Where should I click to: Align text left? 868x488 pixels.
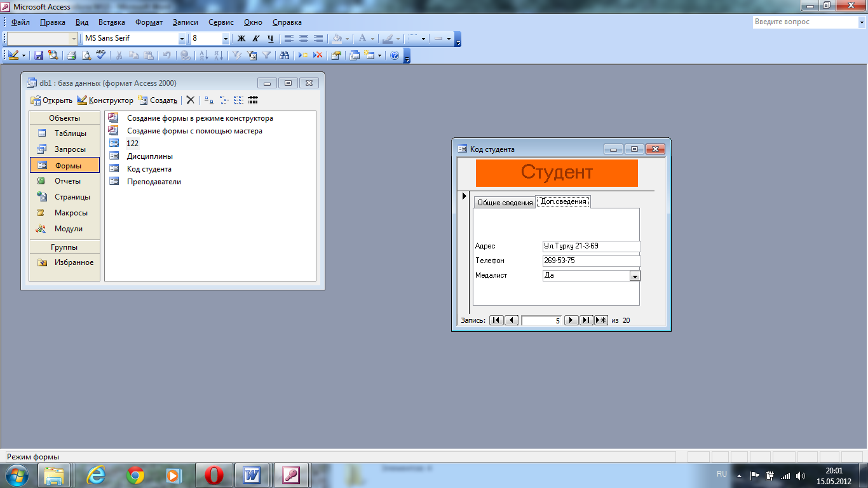click(289, 39)
